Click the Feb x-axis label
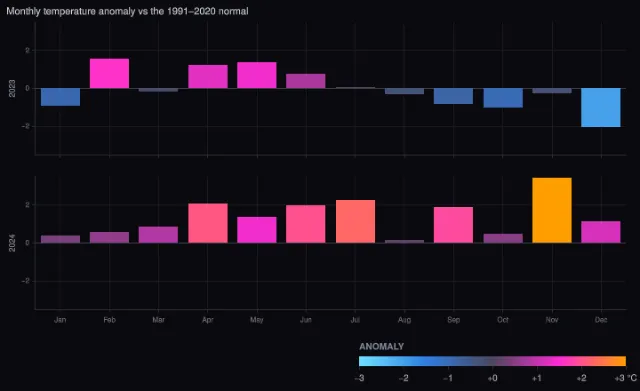640x391 pixels. tap(109, 320)
